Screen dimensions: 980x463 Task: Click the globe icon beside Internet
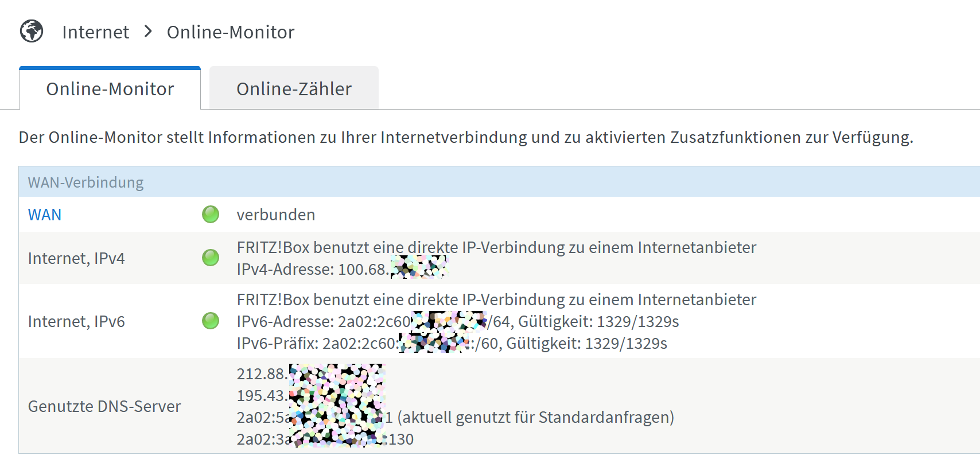(x=32, y=31)
